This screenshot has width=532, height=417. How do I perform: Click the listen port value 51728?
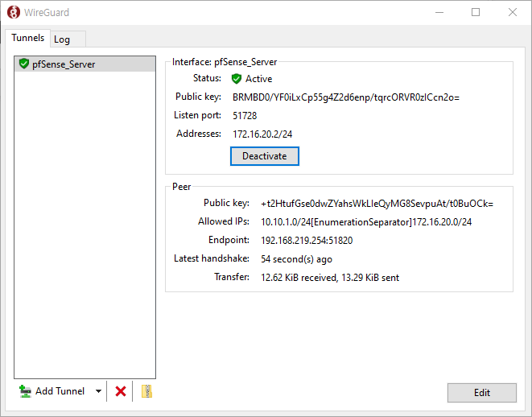245,116
